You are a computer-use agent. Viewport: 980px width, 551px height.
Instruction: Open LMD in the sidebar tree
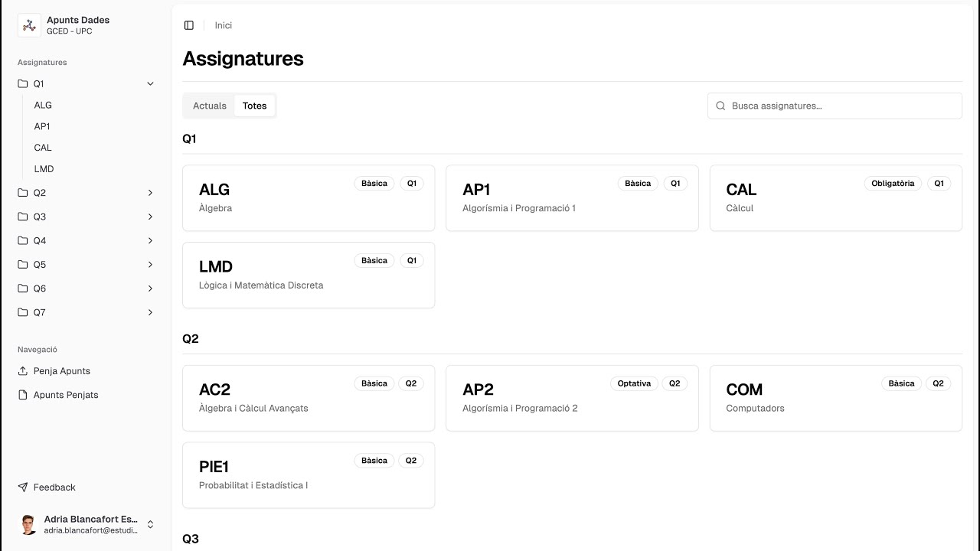point(44,168)
